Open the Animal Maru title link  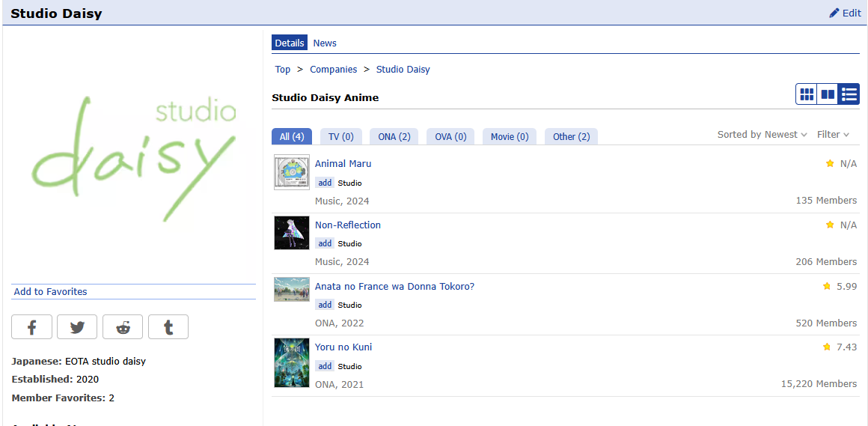(x=343, y=163)
